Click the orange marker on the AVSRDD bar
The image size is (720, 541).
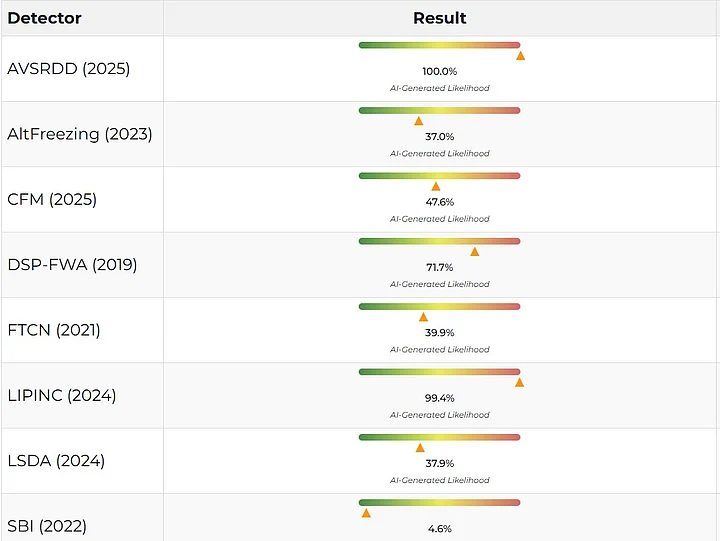520,56
